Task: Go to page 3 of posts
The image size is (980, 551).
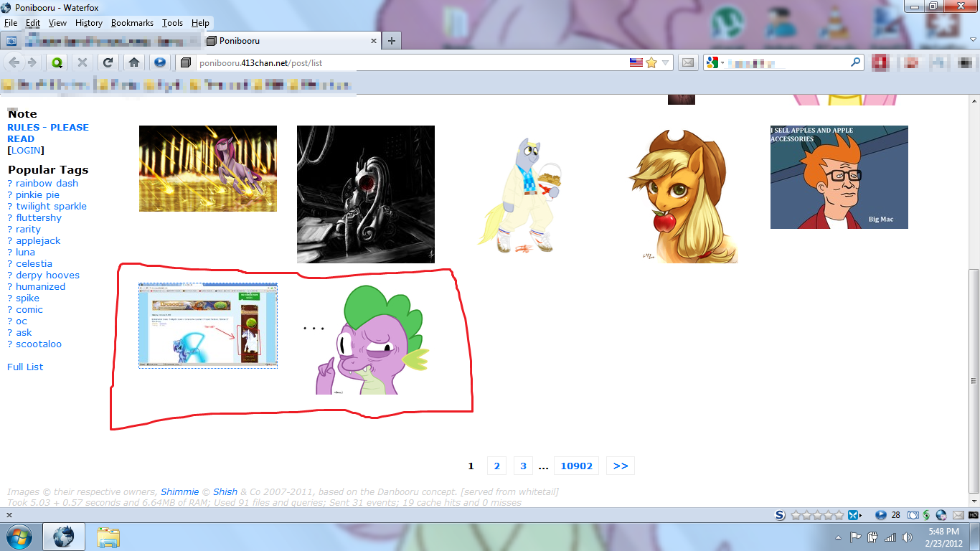Action: point(523,466)
